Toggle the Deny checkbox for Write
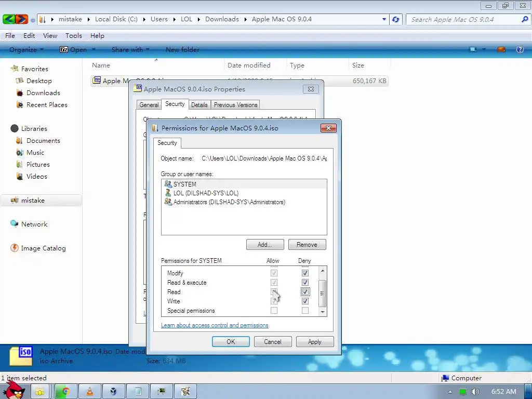Viewport: 532px width, 399px height. (x=305, y=301)
